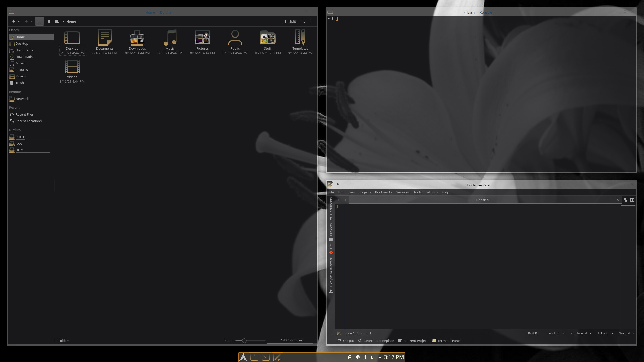Show Kate Terminal Panel
Viewport: 644px width, 362px height.
click(446, 341)
